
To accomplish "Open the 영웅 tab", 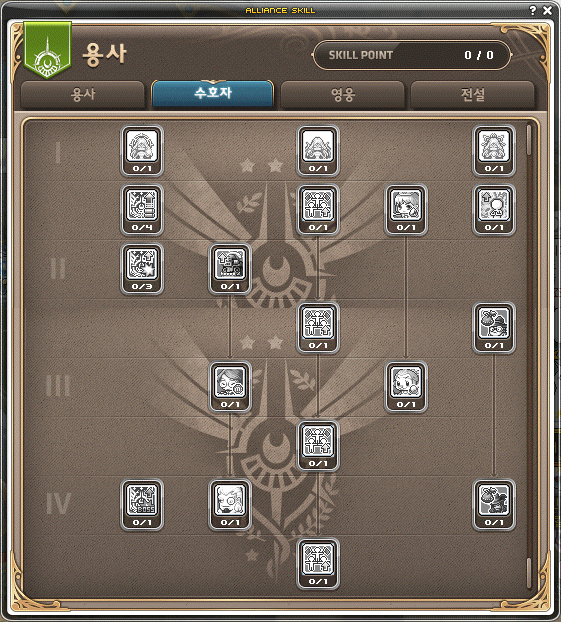I will click(342, 95).
